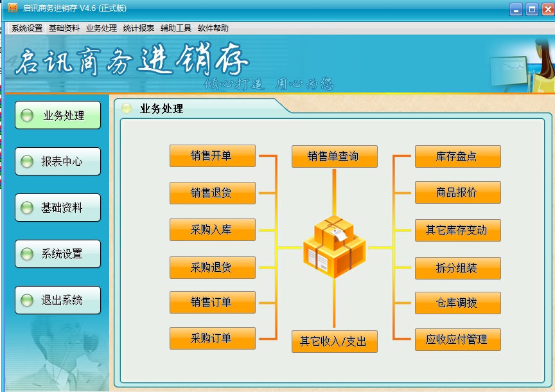555x392 pixels.
Task: Open 采购退货
Action: click(213, 267)
